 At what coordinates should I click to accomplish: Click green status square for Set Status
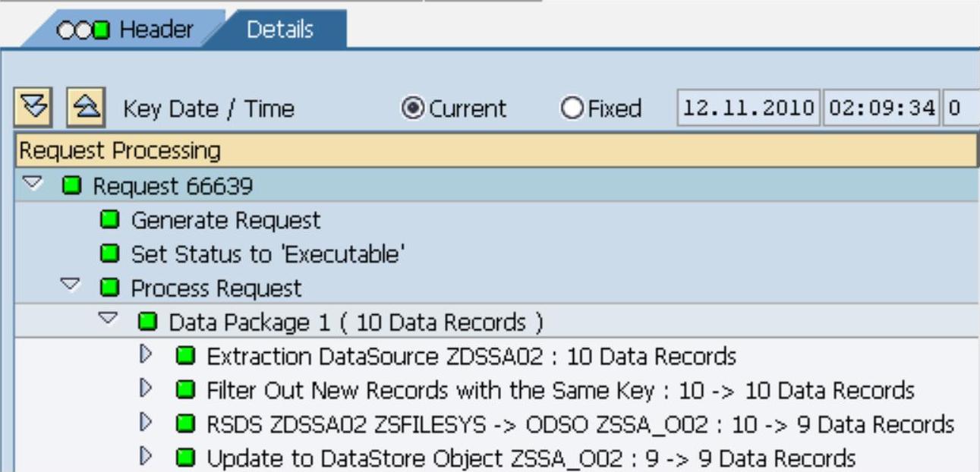[111, 254]
